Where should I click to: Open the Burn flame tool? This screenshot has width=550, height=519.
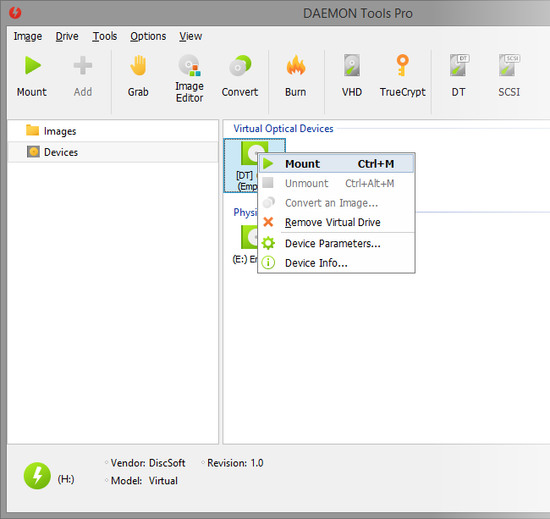[x=296, y=66]
